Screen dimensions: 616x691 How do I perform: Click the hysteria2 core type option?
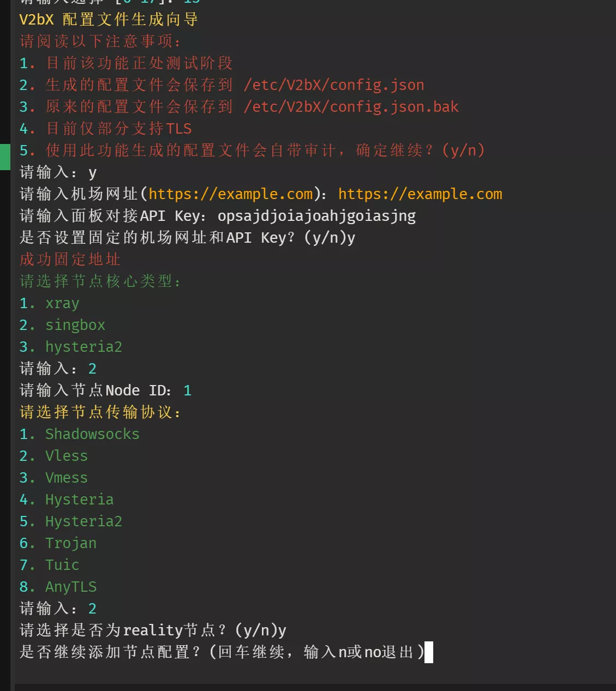pyautogui.click(x=83, y=347)
